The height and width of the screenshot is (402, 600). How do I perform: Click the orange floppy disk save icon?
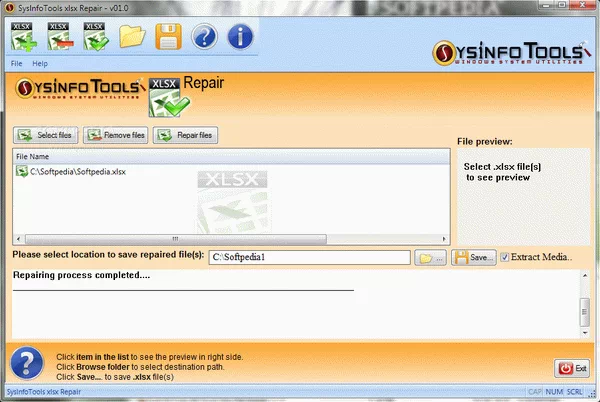pos(168,37)
